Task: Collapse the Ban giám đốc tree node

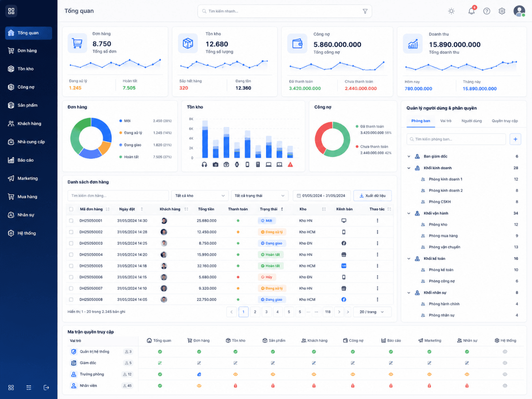Action: 409,156
